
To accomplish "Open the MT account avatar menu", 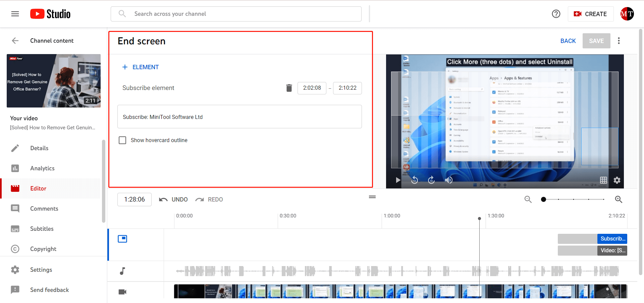I will coord(627,14).
